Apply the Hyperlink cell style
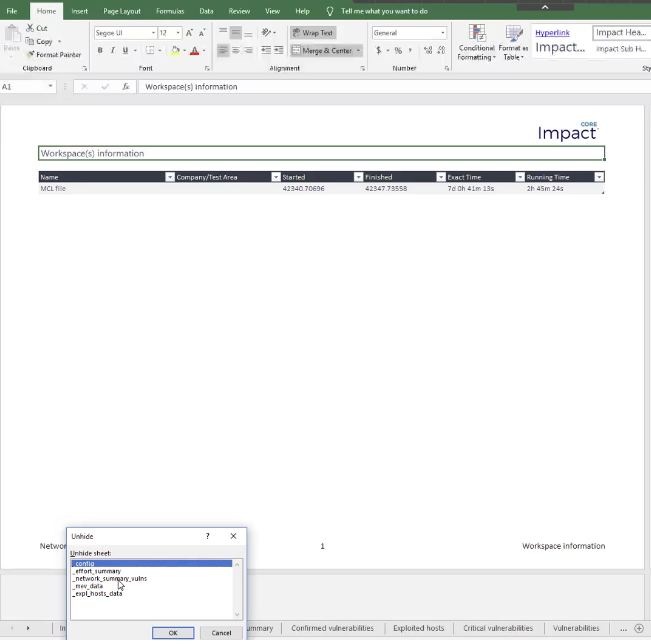The width and height of the screenshot is (651, 644). click(x=552, y=32)
